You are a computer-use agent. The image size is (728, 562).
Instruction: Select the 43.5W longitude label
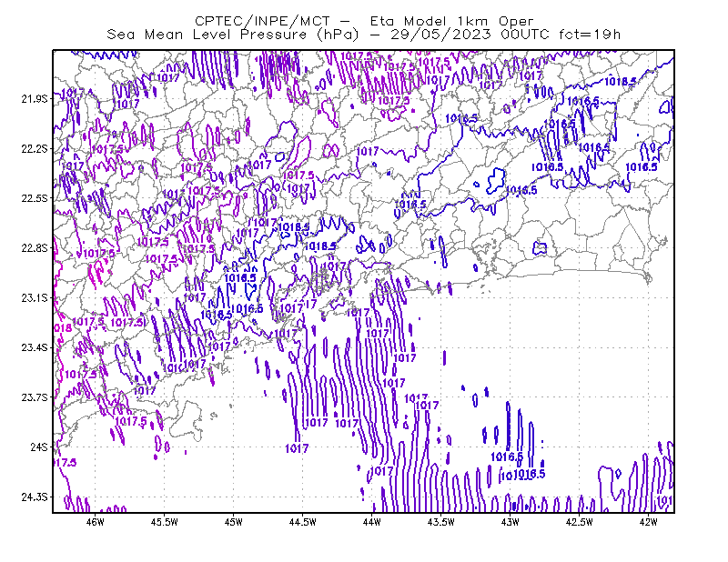click(441, 522)
